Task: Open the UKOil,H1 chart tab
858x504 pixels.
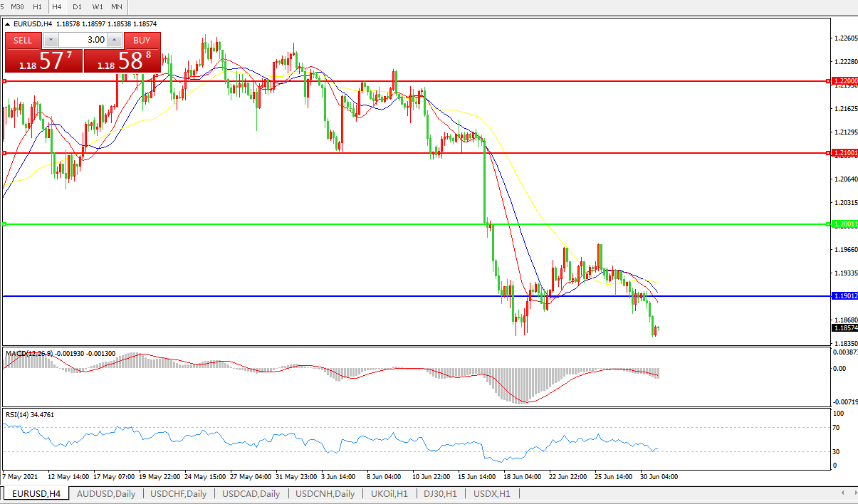Action: point(390,493)
